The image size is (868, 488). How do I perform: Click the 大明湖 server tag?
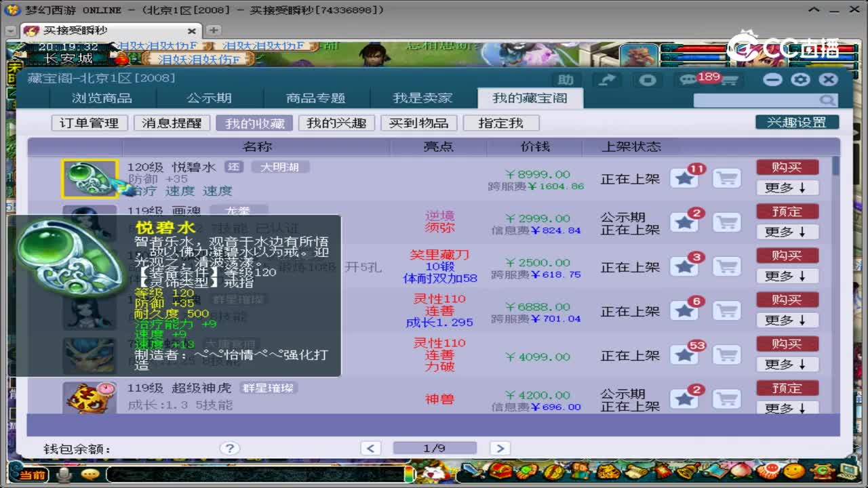(x=280, y=167)
